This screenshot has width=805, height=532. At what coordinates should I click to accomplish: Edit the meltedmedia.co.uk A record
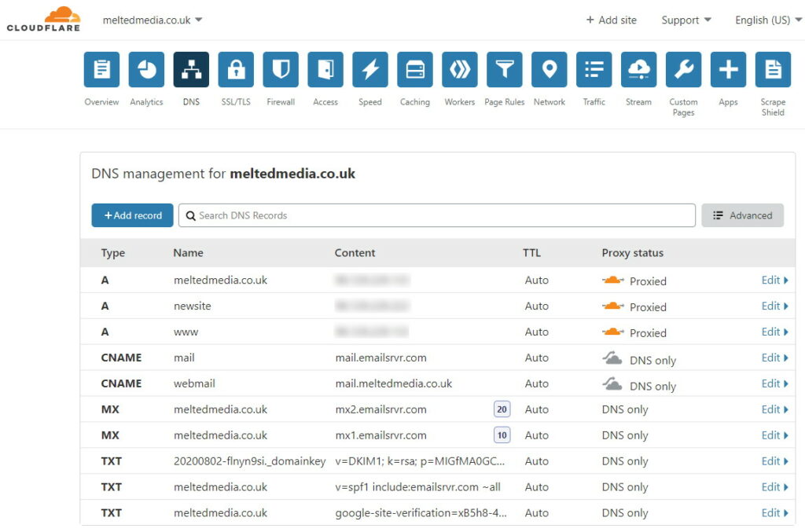(774, 280)
